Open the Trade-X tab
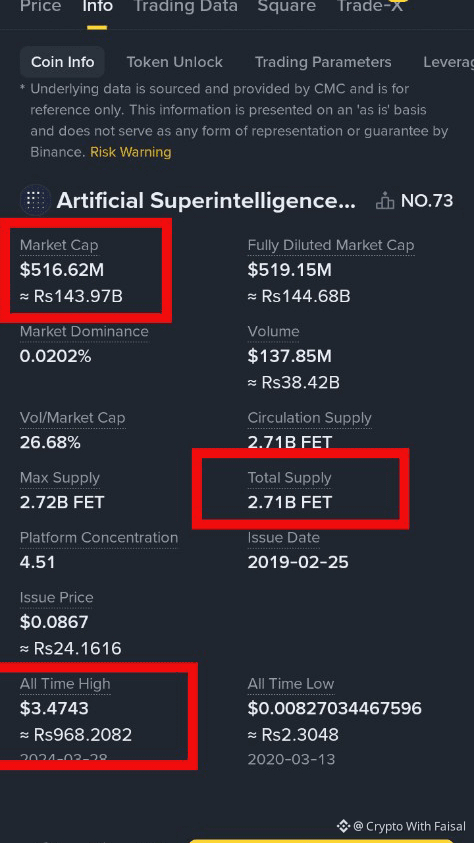 (x=369, y=6)
